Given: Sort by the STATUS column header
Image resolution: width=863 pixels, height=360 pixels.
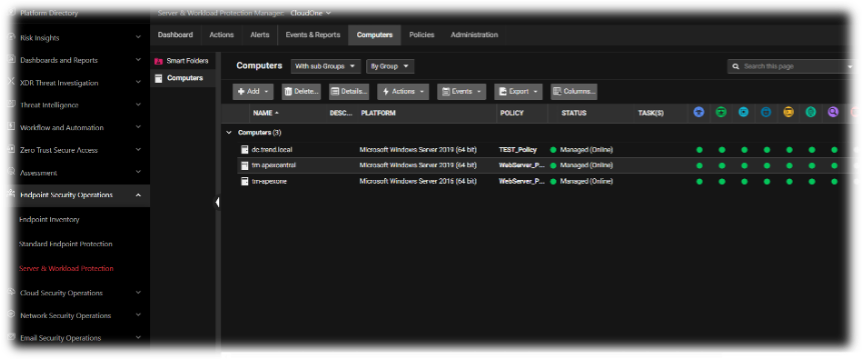Looking at the screenshot, I should coord(574,113).
